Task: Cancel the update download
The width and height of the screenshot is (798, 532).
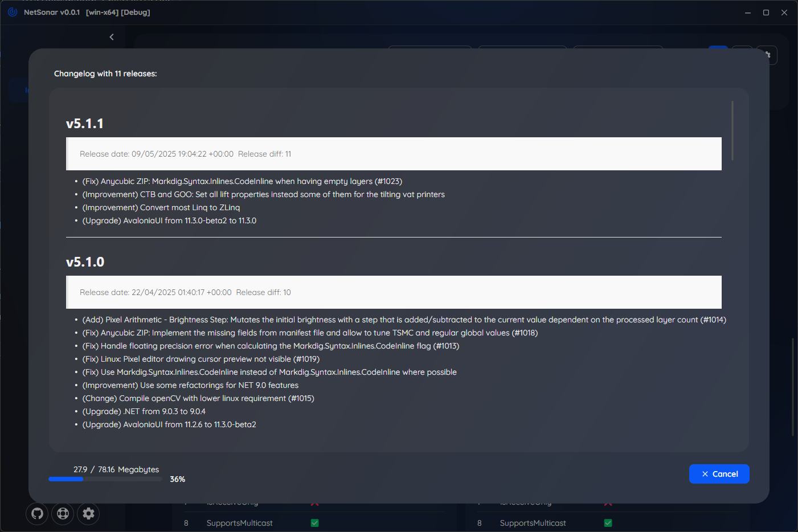Action: pyautogui.click(x=719, y=474)
